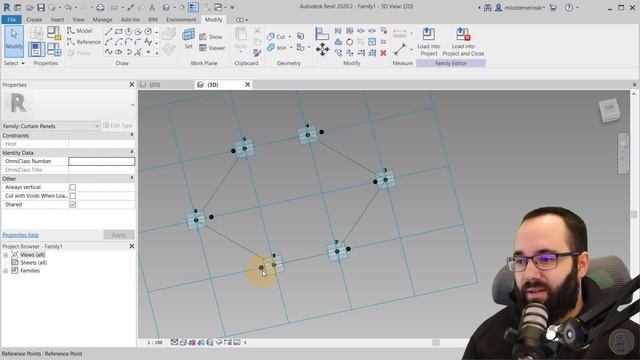Image resolution: width=640 pixels, height=360 pixels.
Task: Open the Environment ribbon tab
Action: tap(181, 20)
